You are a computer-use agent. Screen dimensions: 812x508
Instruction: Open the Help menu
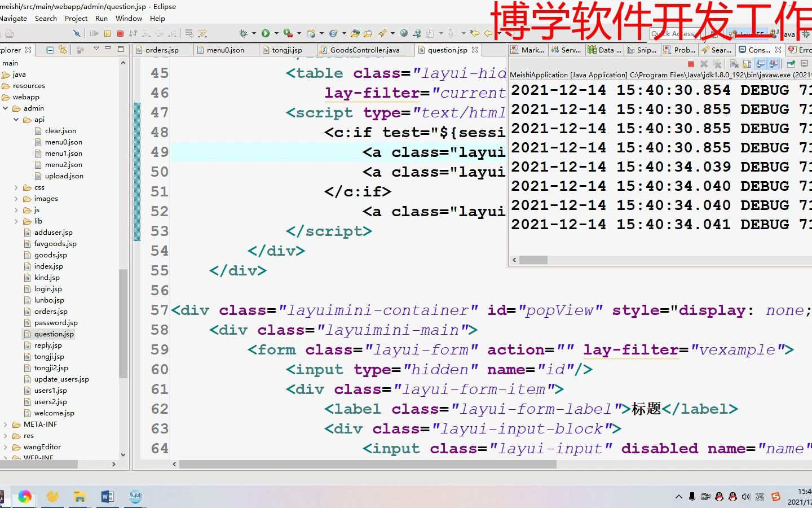[157, 18]
